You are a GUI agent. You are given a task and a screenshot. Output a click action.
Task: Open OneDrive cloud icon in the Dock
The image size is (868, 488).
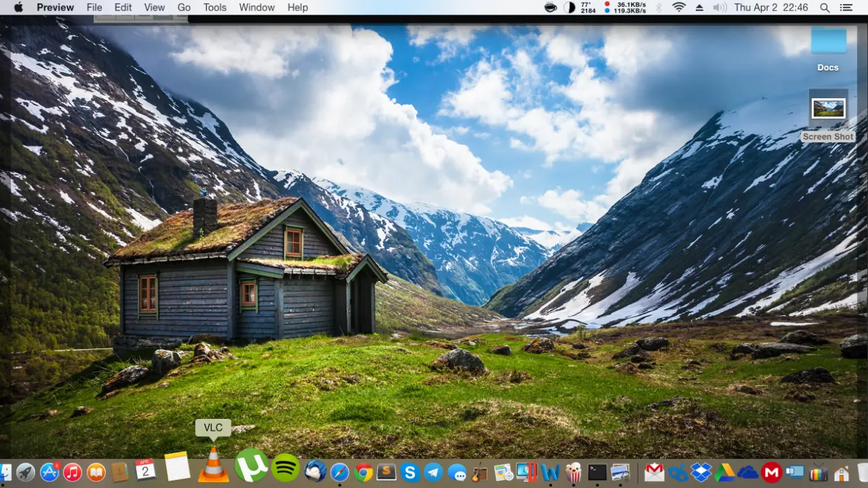(748, 472)
